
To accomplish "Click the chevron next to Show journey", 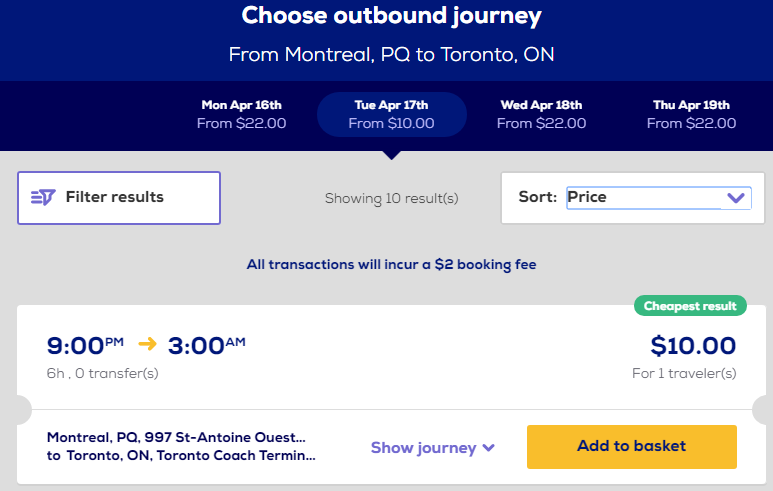I will coord(489,448).
